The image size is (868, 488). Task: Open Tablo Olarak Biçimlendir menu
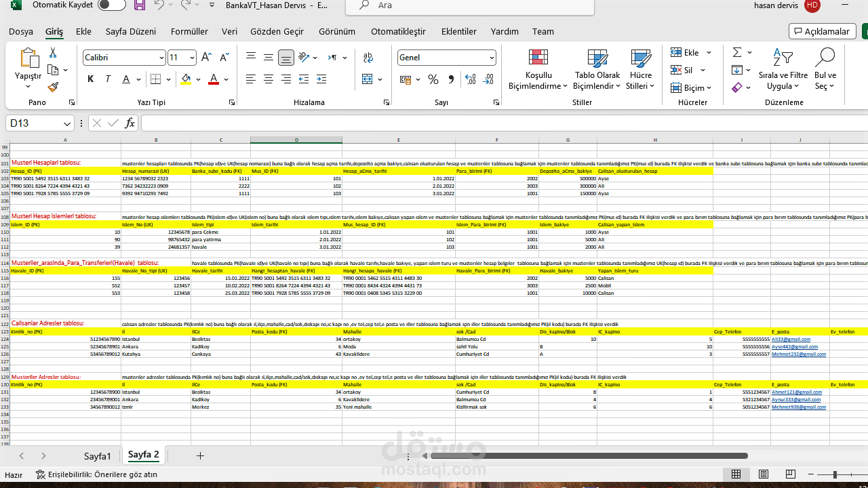click(597, 69)
